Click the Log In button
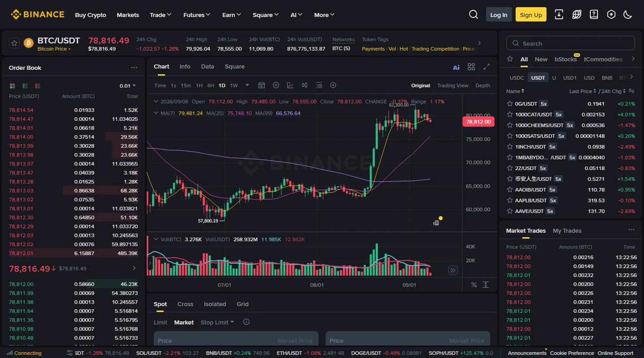The width and height of the screenshot is (644, 358). click(x=499, y=15)
